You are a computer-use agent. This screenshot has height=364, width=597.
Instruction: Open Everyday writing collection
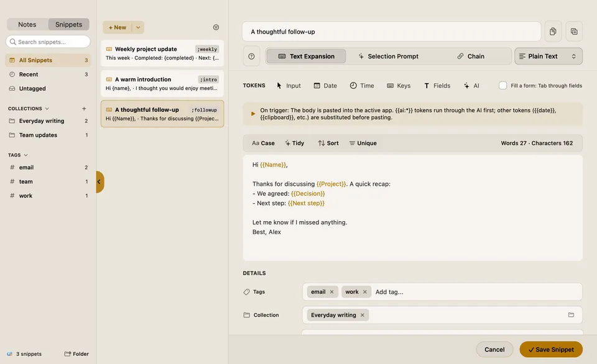(48, 121)
